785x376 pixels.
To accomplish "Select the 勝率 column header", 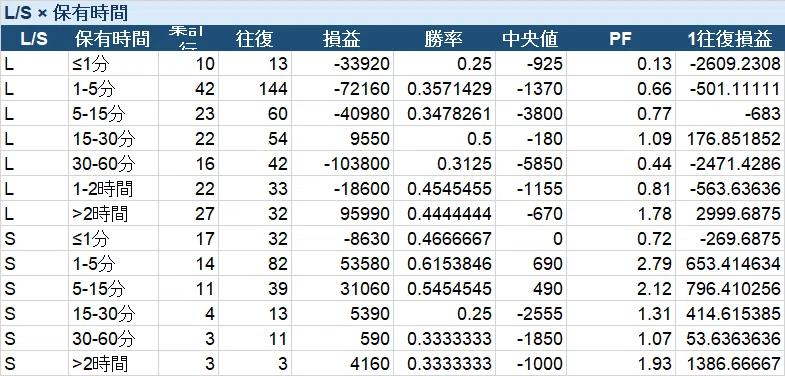I will [x=444, y=39].
